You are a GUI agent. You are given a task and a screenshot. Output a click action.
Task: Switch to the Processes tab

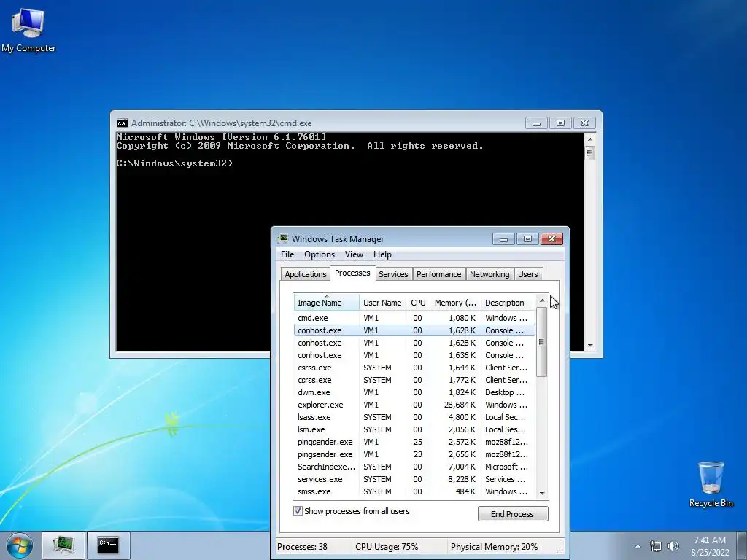point(352,273)
